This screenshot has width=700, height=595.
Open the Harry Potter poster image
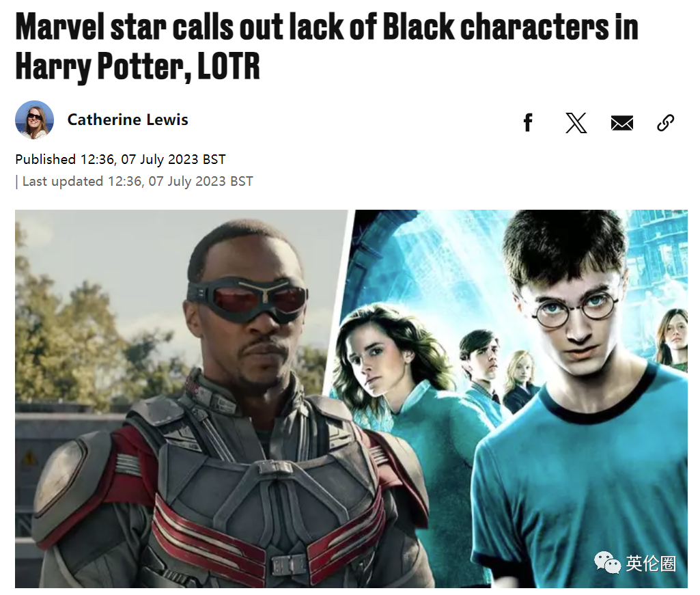[514, 398]
